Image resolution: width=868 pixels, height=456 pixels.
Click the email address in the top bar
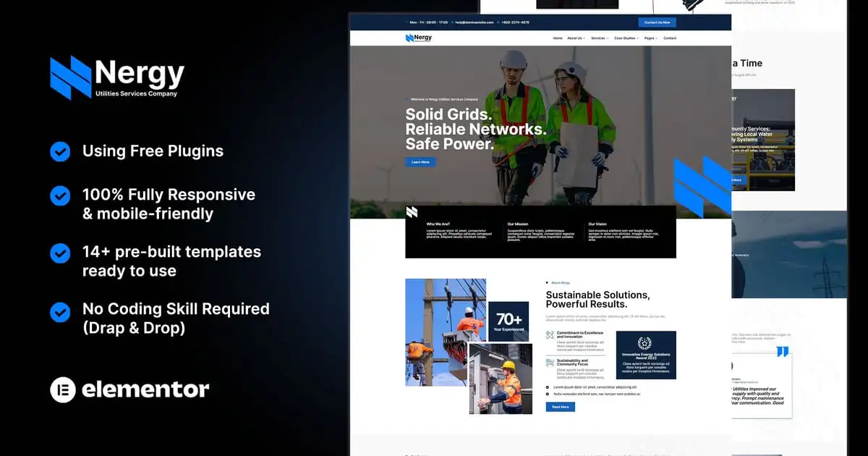point(475,22)
